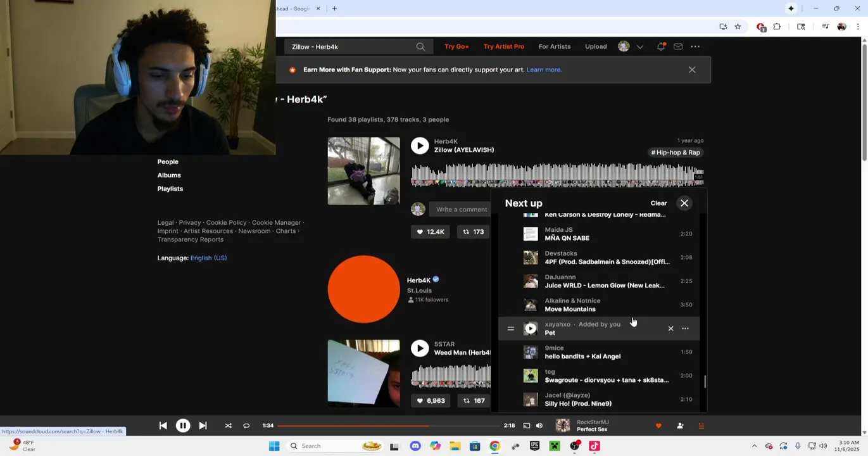Close the Next up queue panel
This screenshot has width=868, height=456.
684,203
